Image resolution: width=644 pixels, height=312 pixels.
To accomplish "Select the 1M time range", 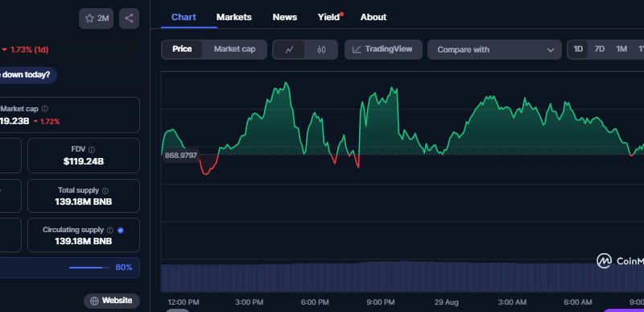I will pos(621,49).
